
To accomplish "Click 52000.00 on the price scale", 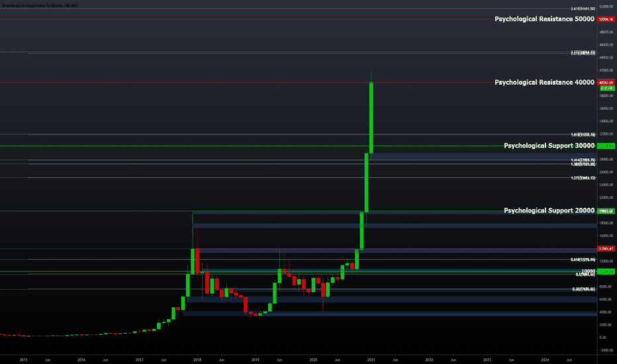I will pyautogui.click(x=606, y=7).
